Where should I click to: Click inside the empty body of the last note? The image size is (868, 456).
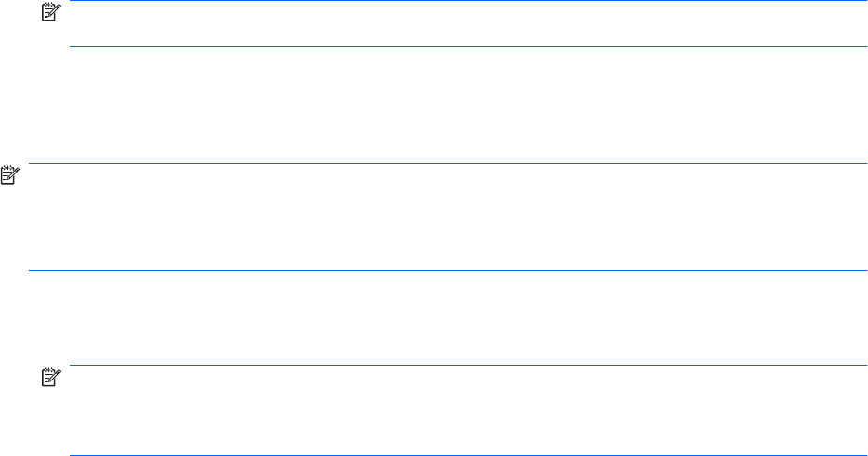tap(466, 410)
